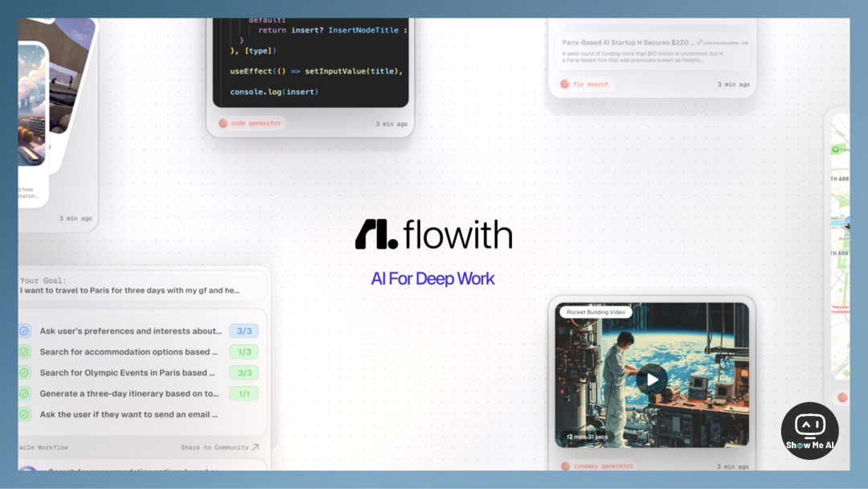Open the space-station image card thumbnail

32,105
